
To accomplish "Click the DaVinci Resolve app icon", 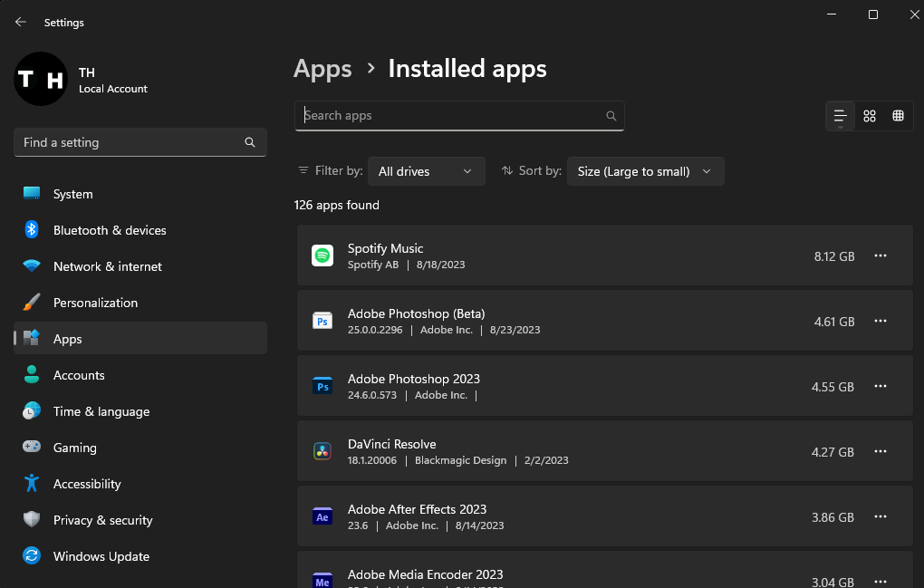I will pyautogui.click(x=322, y=452).
